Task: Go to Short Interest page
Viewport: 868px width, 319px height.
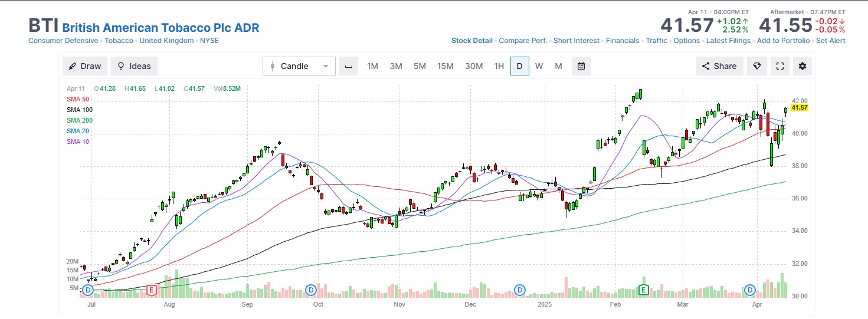Action: click(x=577, y=41)
